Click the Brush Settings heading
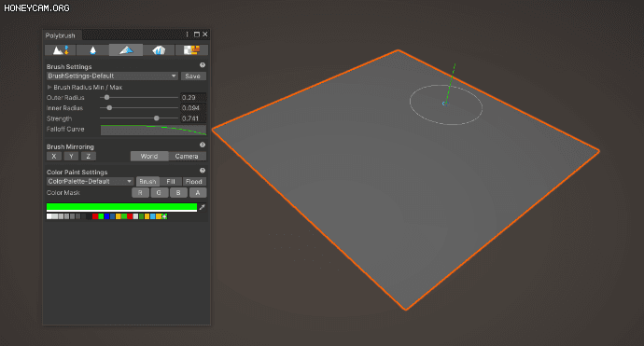This screenshot has width=644, height=346. click(69, 66)
